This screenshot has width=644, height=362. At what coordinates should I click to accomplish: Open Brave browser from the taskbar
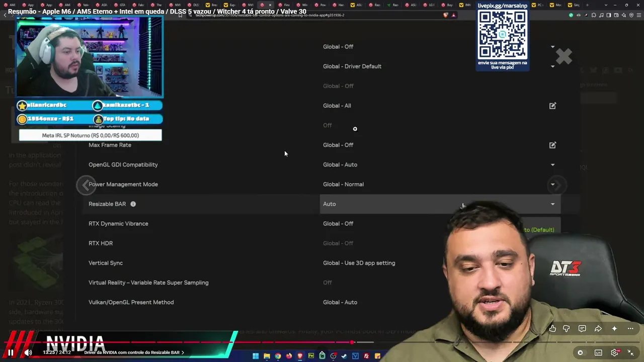[300, 356]
